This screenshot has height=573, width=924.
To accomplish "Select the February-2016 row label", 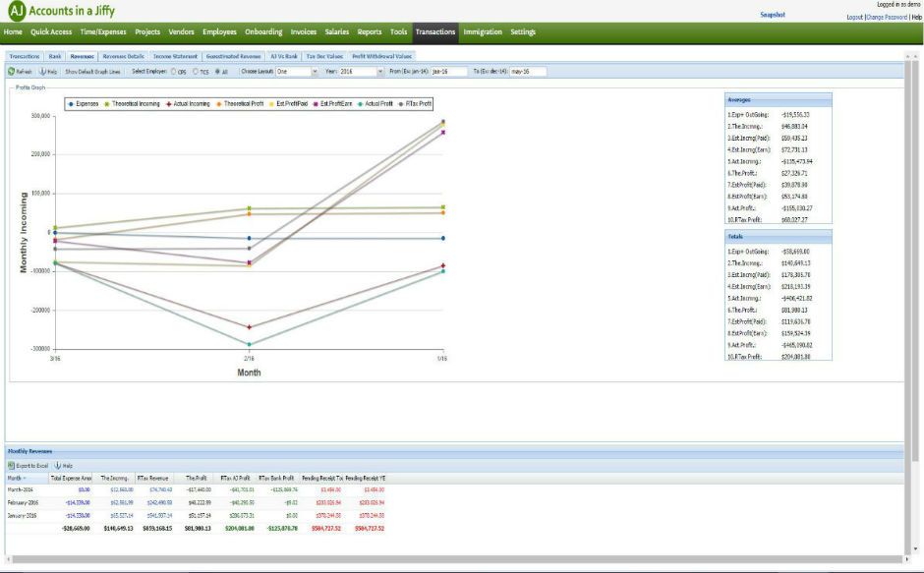I will (22, 502).
